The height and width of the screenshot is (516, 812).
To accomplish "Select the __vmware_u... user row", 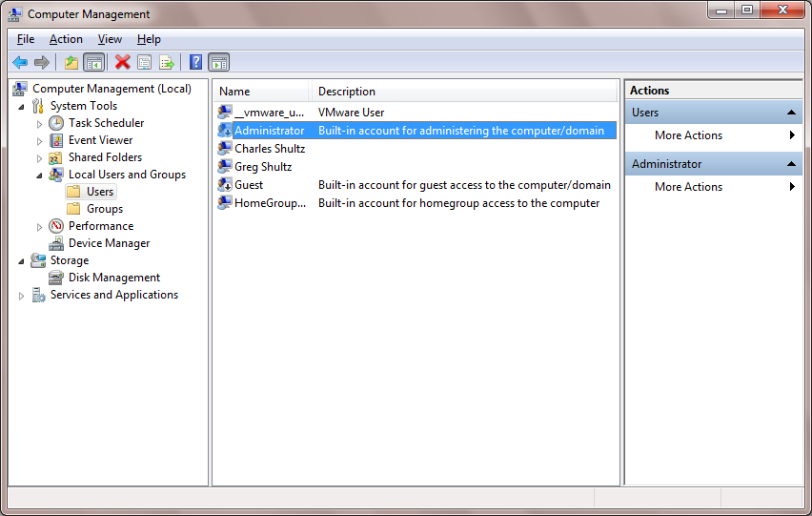I will tap(416, 112).
